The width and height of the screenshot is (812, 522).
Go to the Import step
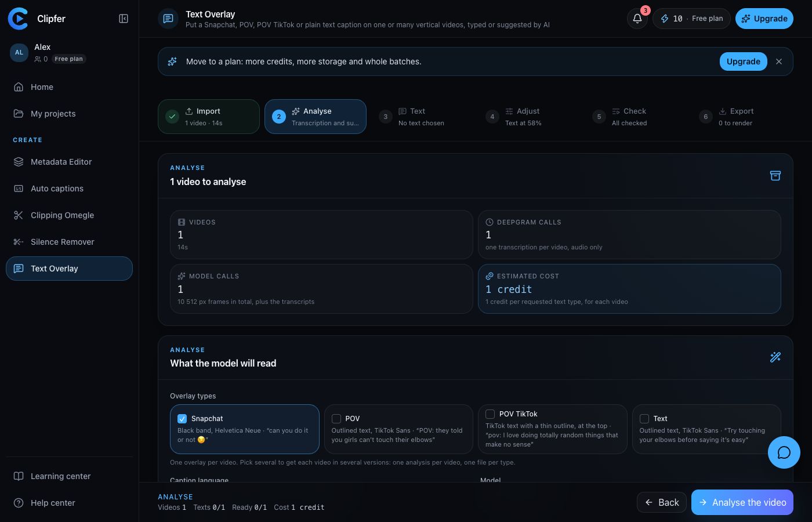pyautogui.click(x=209, y=117)
